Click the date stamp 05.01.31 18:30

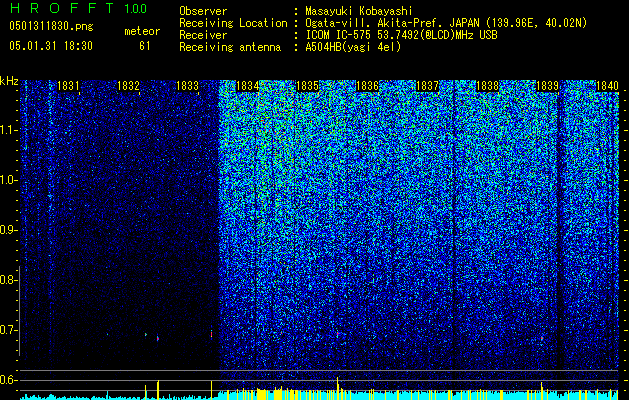click(x=51, y=46)
